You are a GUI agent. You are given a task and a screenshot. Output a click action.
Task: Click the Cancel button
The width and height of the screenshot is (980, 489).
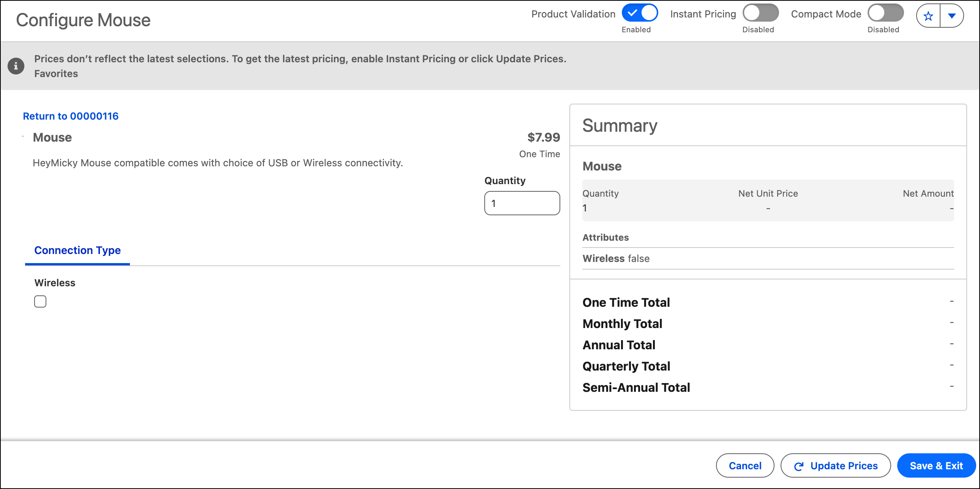click(x=745, y=465)
